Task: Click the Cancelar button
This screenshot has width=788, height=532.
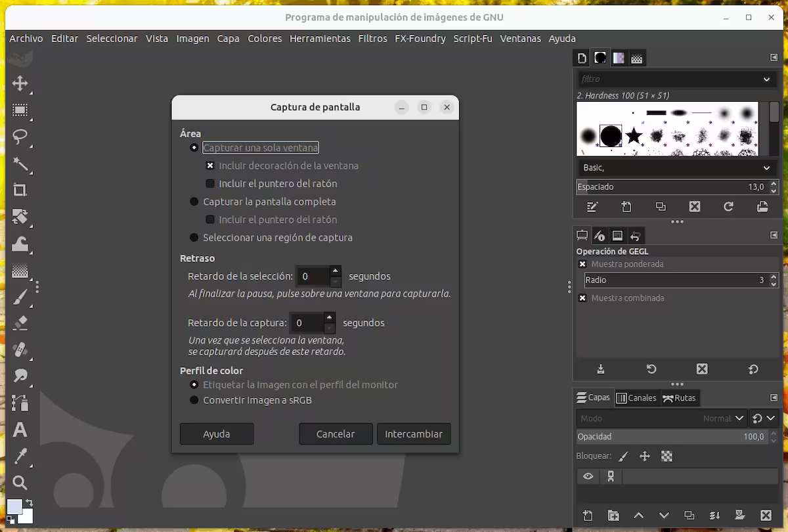Action: (x=336, y=434)
